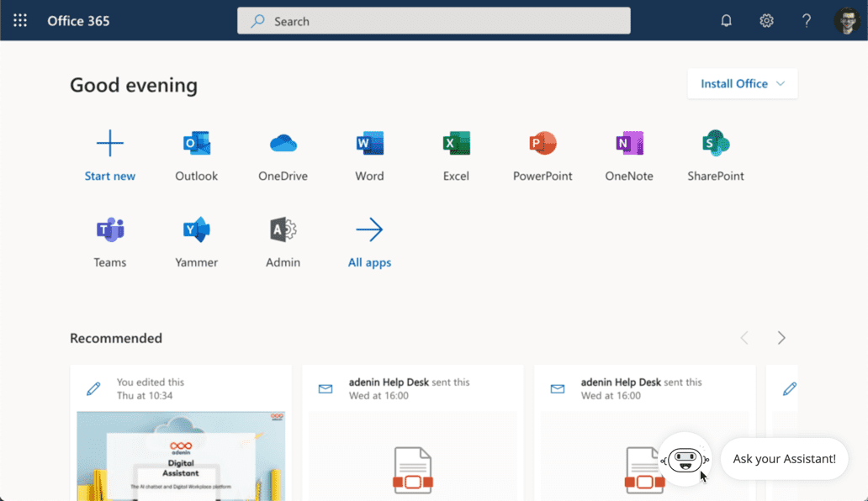The height and width of the screenshot is (501, 868).
Task: Open the app launcher waffle grid
Action: (20, 20)
